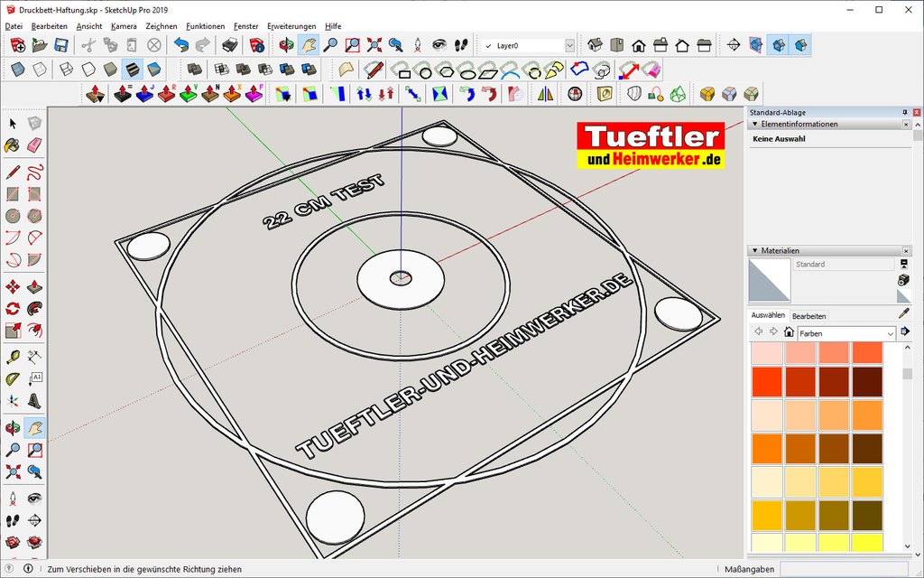Image resolution: width=924 pixels, height=578 pixels.
Task: Choose the pink Eraser tool
Action: pos(34,145)
